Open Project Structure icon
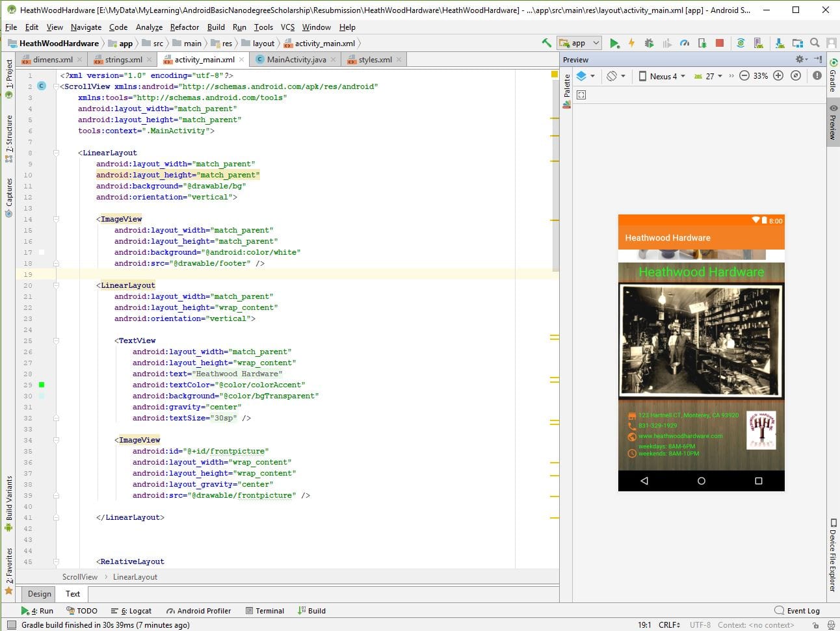 (x=797, y=43)
